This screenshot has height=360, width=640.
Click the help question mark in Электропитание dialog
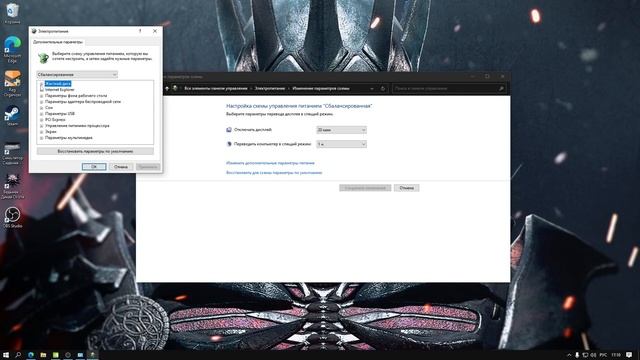(140, 31)
